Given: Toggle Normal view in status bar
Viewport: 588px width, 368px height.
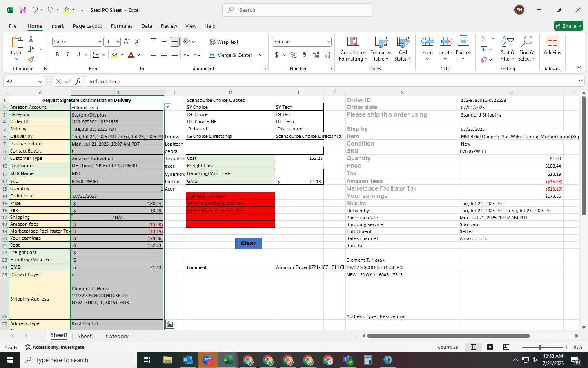Looking at the screenshot, I should pos(474,347).
